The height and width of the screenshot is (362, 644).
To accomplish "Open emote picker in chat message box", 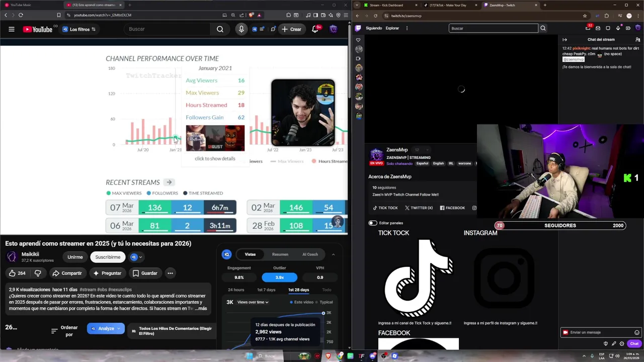I will [637, 332].
